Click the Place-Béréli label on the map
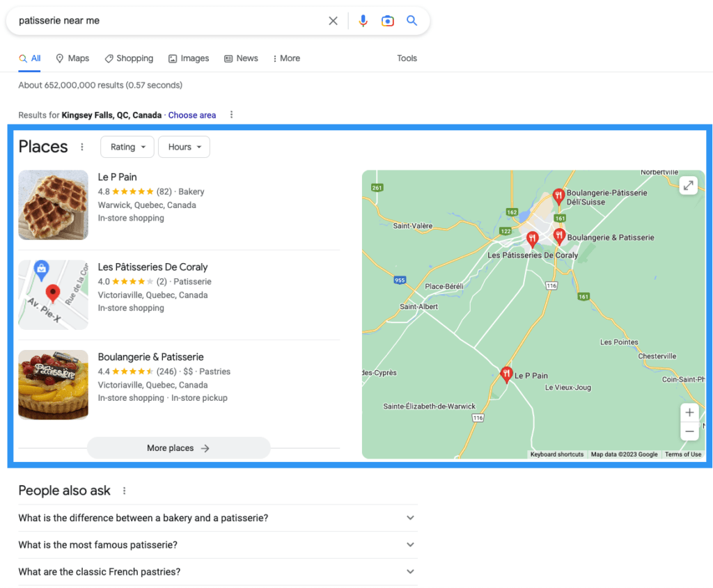This screenshot has width=713, height=588. coord(444,286)
